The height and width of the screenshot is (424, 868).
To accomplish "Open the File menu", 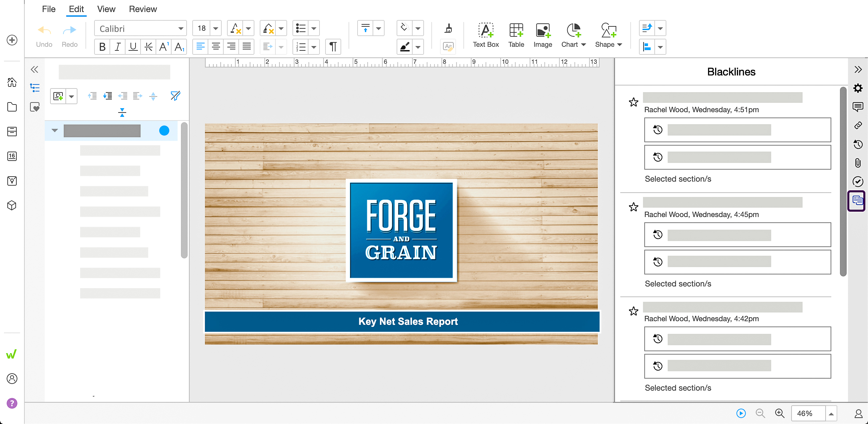I will coord(48,9).
